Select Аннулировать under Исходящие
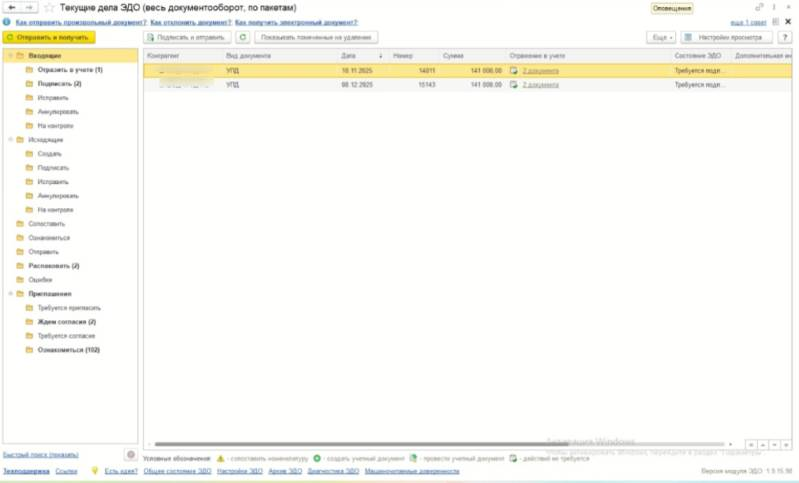Image resolution: width=799 pixels, height=483 pixels. [58, 196]
